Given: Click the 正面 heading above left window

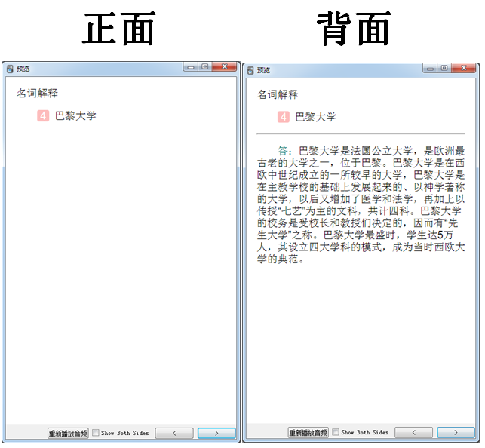Looking at the screenshot, I should (x=118, y=29).
